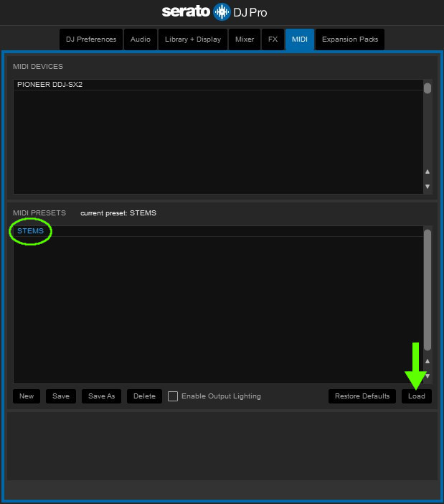This screenshot has height=504, width=444.
Task: Select the FX tab
Action: pyautogui.click(x=273, y=39)
